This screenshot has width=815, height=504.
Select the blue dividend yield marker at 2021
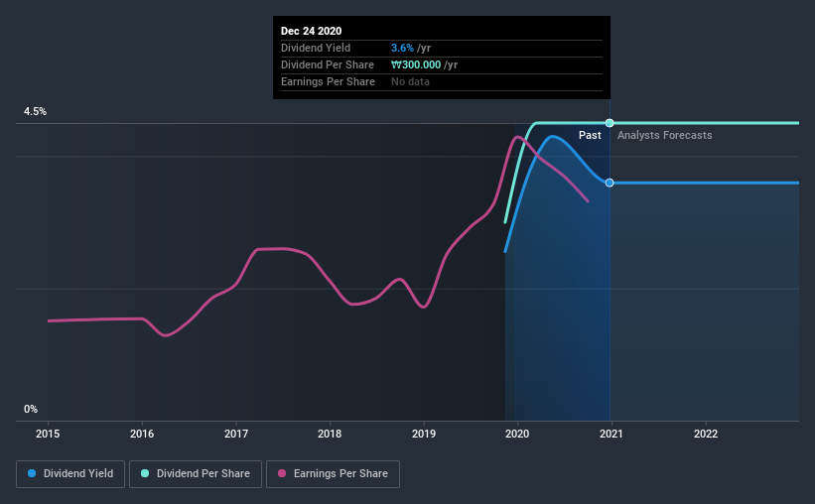[x=610, y=183]
